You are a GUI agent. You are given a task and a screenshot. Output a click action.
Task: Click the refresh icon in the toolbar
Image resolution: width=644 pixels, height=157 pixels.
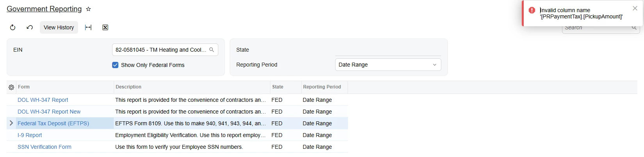coord(12,27)
